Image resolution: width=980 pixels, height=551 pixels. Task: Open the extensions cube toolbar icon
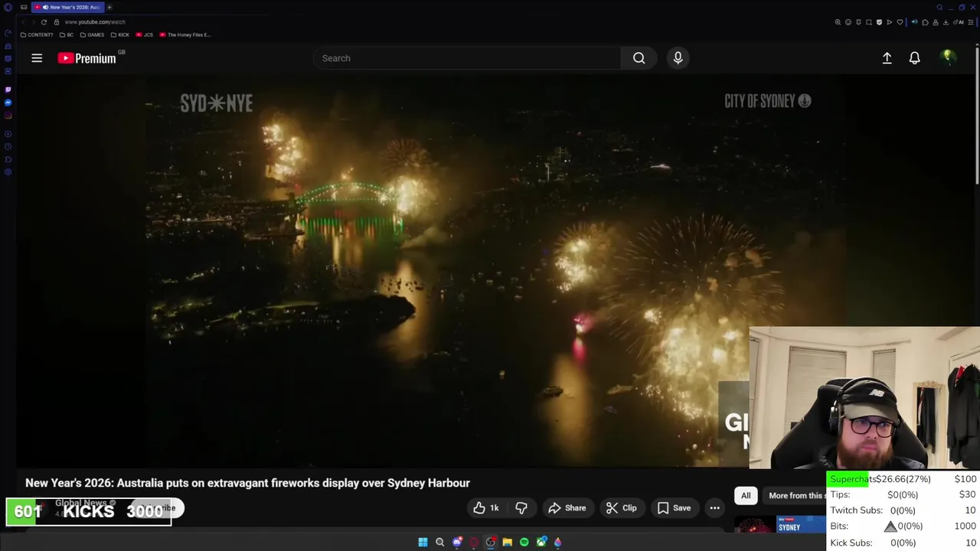pyautogui.click(x=925, y=22)
